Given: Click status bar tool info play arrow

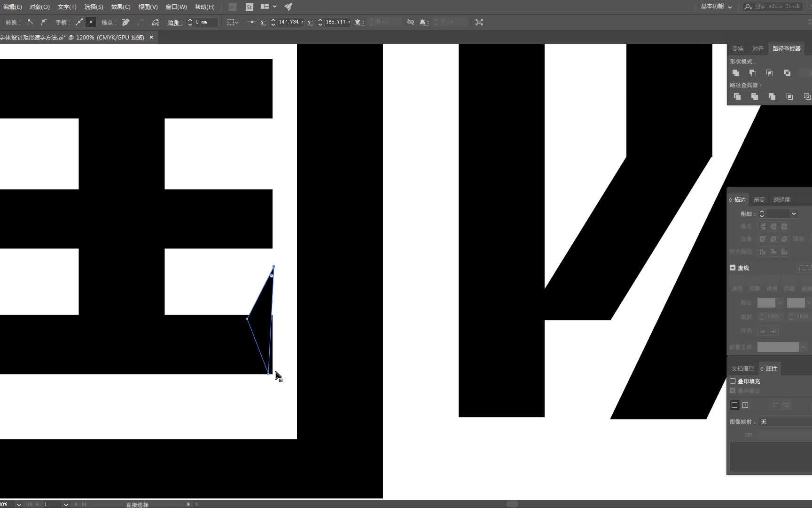Looking at the screenshot, I should (188, 504).
